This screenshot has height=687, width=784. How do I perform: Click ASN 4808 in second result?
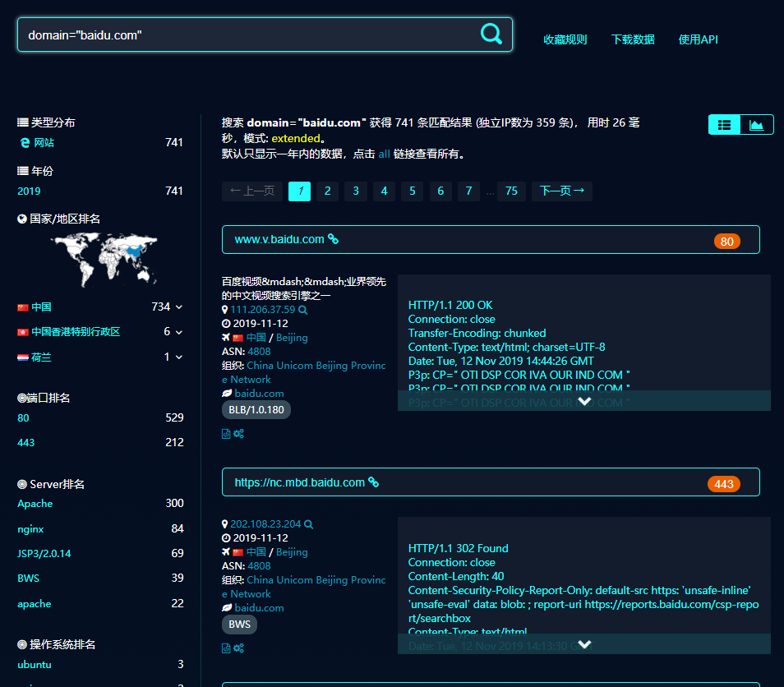[x=259, y=566]
